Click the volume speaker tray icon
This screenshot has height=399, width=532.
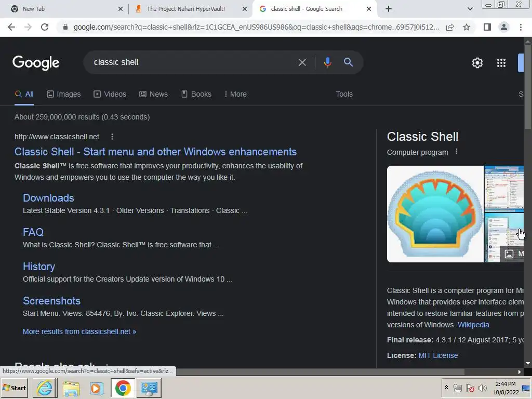click(482, 388)
